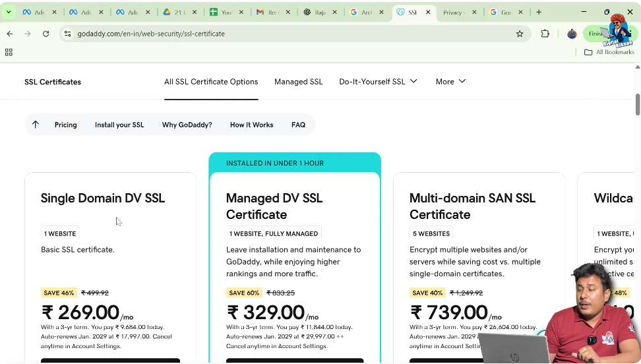Click the 1 WEBSITE badge
Screen dimensions: 641x364
(x=60, y=233)
